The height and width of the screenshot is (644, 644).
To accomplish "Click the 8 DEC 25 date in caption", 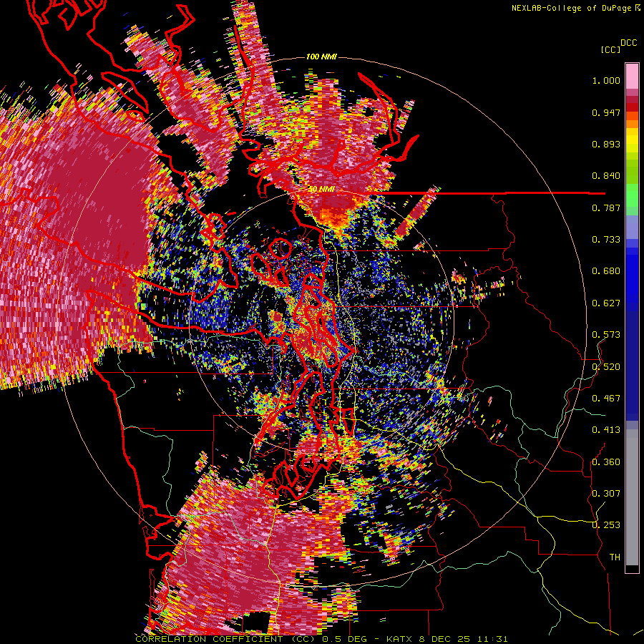I will tap(446, 639).
